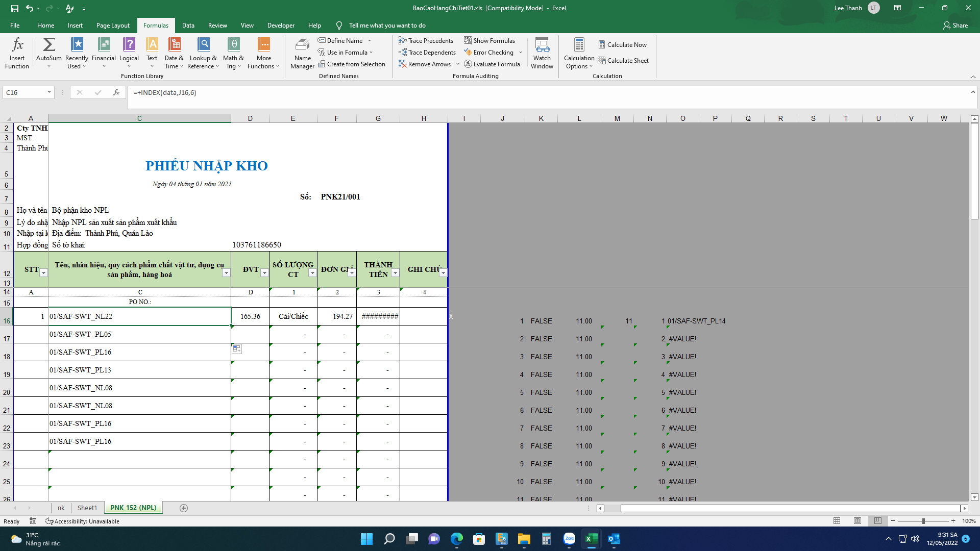
Task: Open Financial functions menu
Action: pyautogui.click(x=104, y=53)
